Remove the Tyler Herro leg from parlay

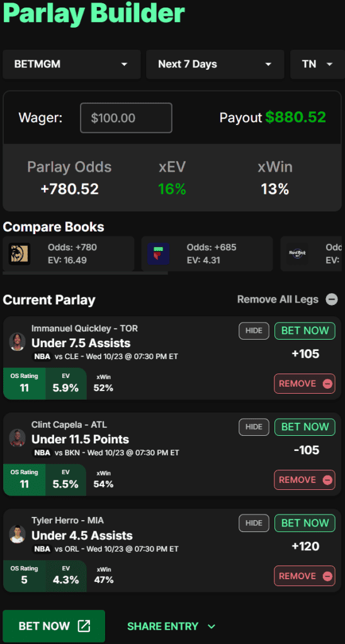(x=305, y=576)
